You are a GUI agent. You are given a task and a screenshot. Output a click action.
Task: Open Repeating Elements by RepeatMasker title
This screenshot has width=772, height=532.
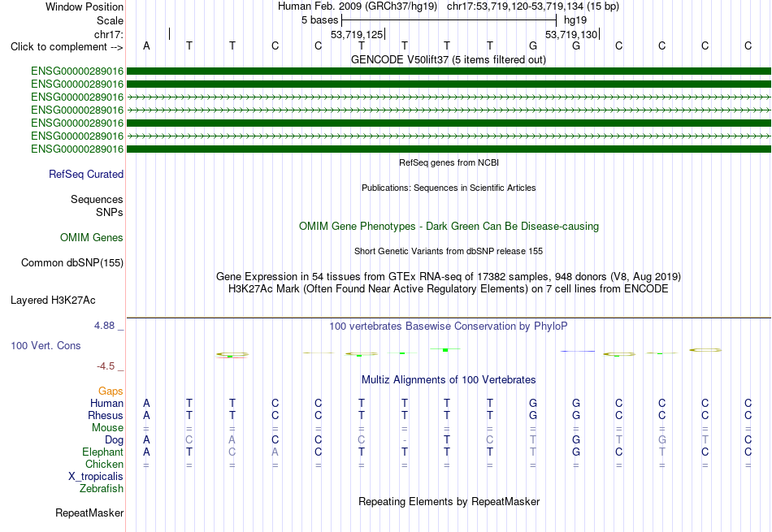pyautogui.click(x=449, y=501)
